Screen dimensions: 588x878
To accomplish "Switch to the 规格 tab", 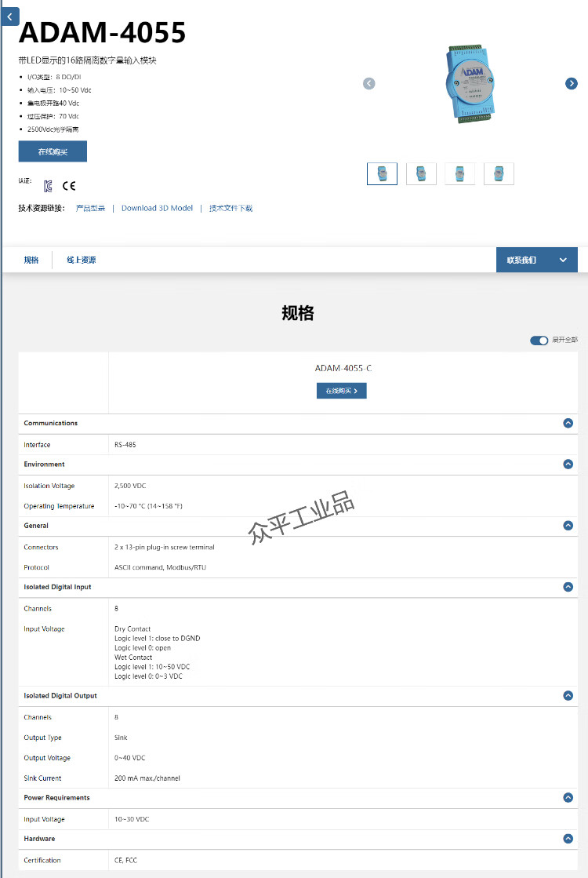I will (x=31, y=260).
